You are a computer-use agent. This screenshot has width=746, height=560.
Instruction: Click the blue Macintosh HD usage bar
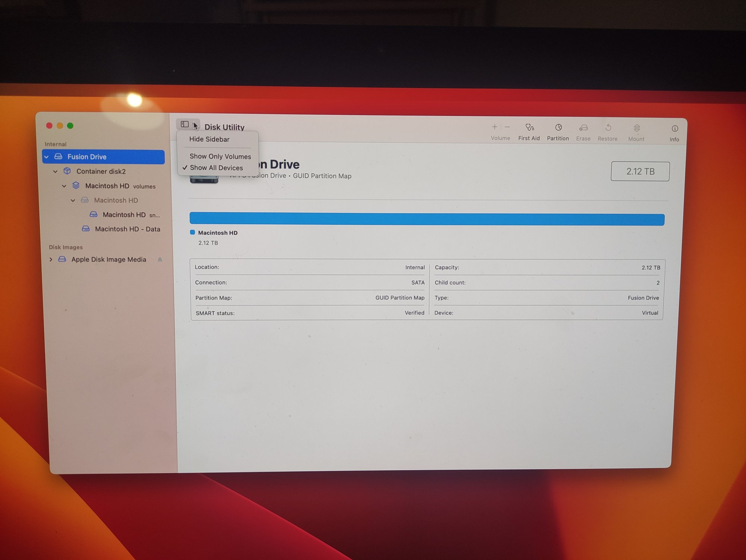[427, 219]
